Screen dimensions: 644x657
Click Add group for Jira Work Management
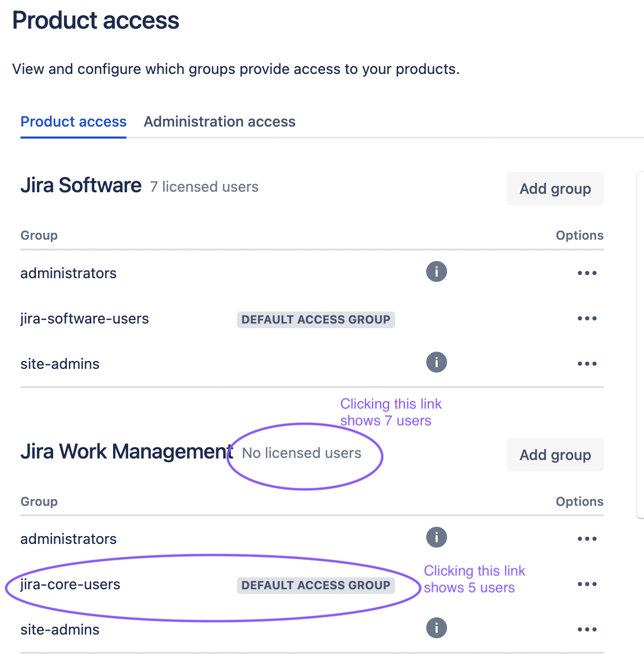coord(555,455)
